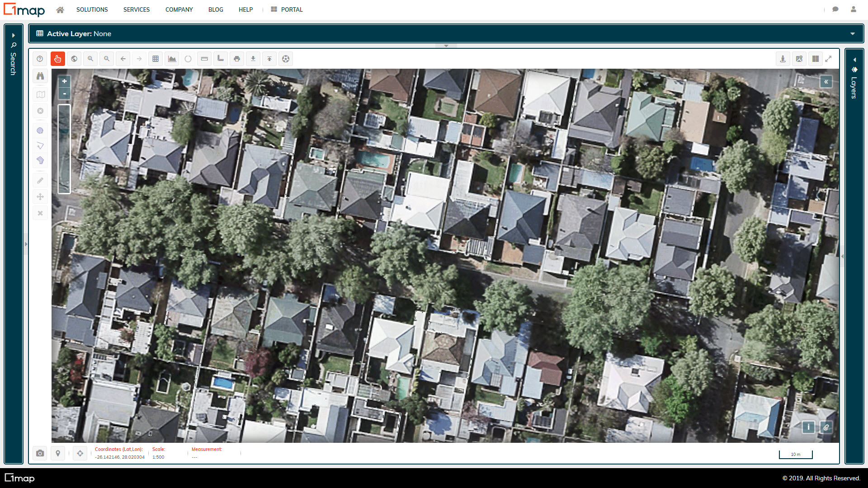The width and height of the screenshot is (868, 488).
Task: Activate the zoom-in magnifier tool
Action: (x=90, y=59)
